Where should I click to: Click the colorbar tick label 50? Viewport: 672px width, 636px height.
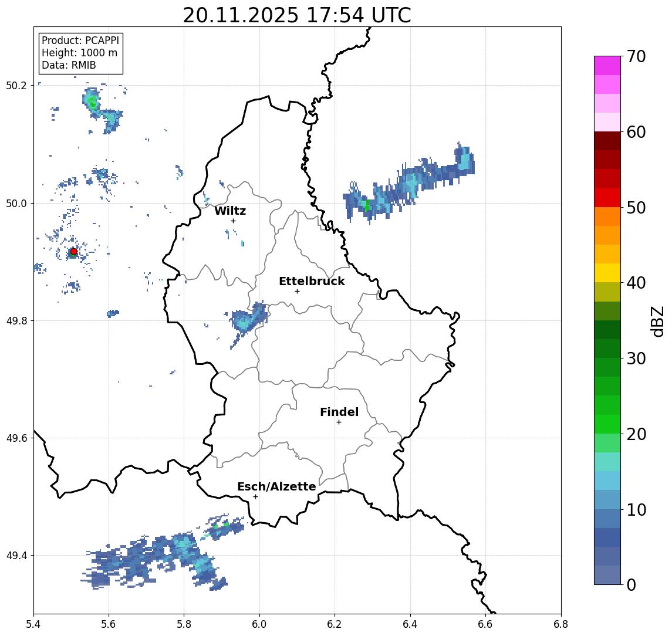[636, 208]
